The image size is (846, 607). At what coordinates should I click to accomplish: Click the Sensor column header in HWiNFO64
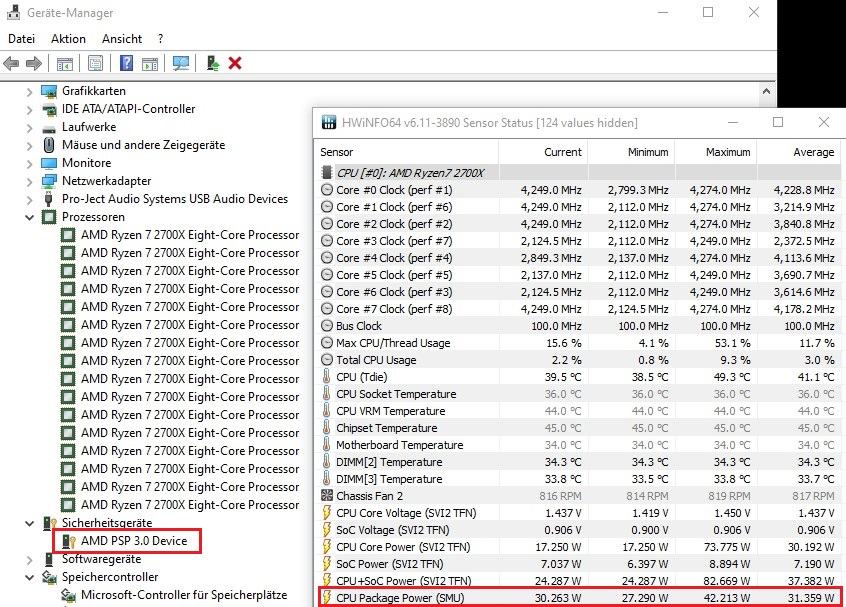(406, 152)
